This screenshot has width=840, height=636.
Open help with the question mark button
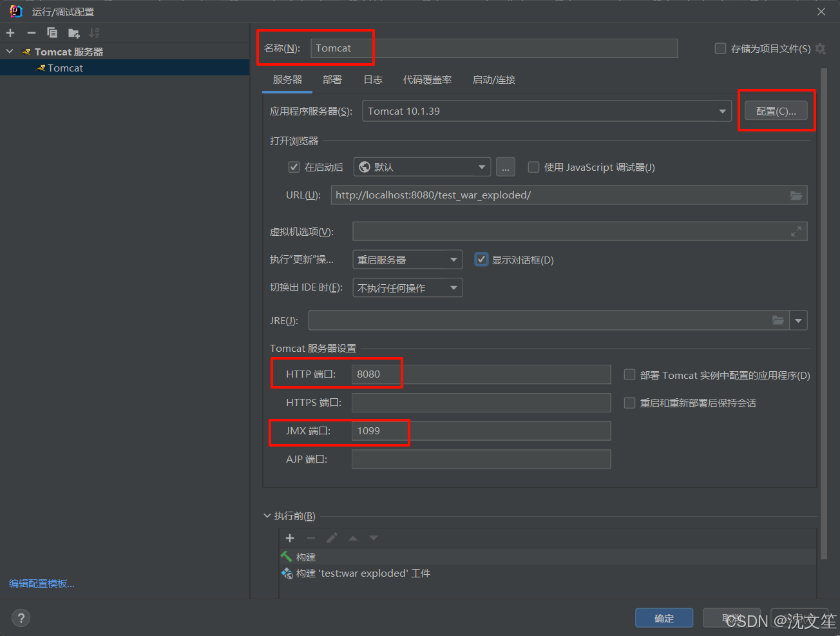(x=21, y=618)
